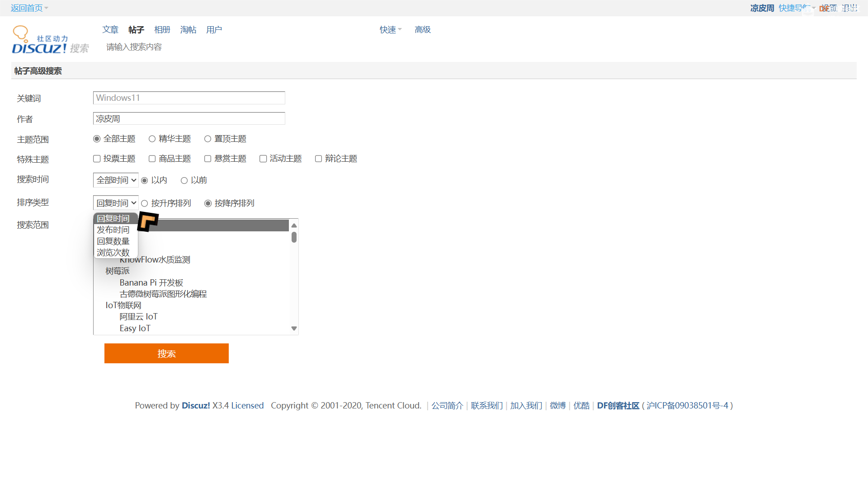Click the forum list scrollbar thumb
868x488 pixels.
(294, 237)
